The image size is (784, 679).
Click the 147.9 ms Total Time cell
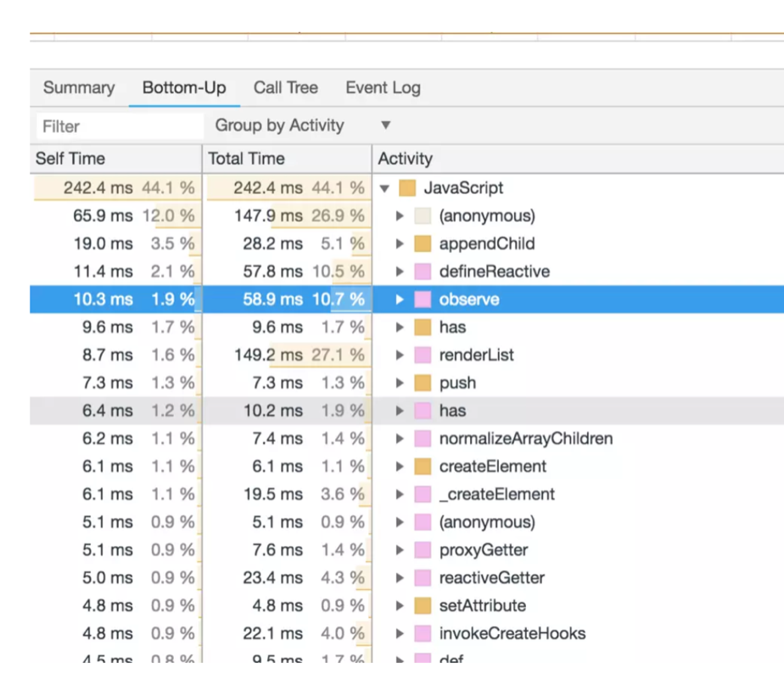point(287,216)
